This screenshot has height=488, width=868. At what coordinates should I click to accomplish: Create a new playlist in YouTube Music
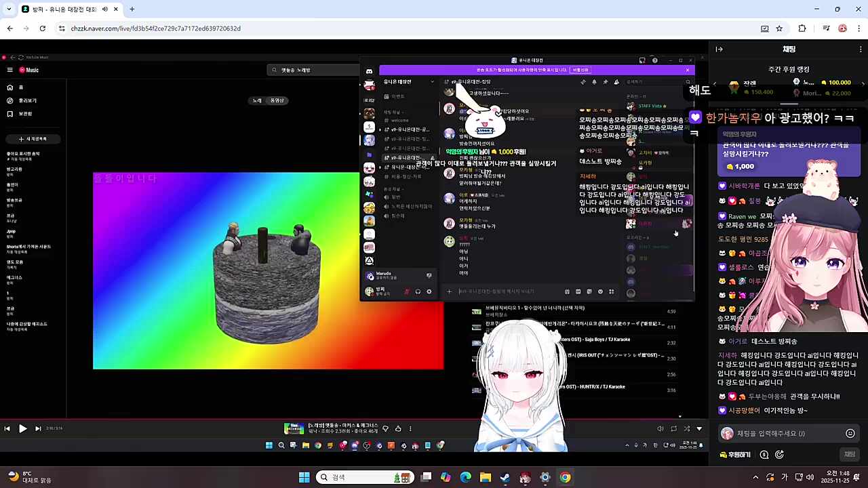[33, 139]
